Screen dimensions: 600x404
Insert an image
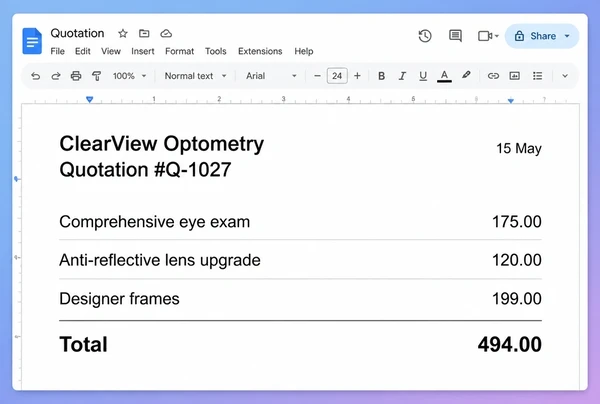(515, 76)
